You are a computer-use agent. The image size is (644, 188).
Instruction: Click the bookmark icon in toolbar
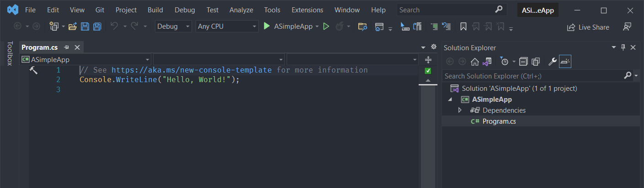pos(463,26)
